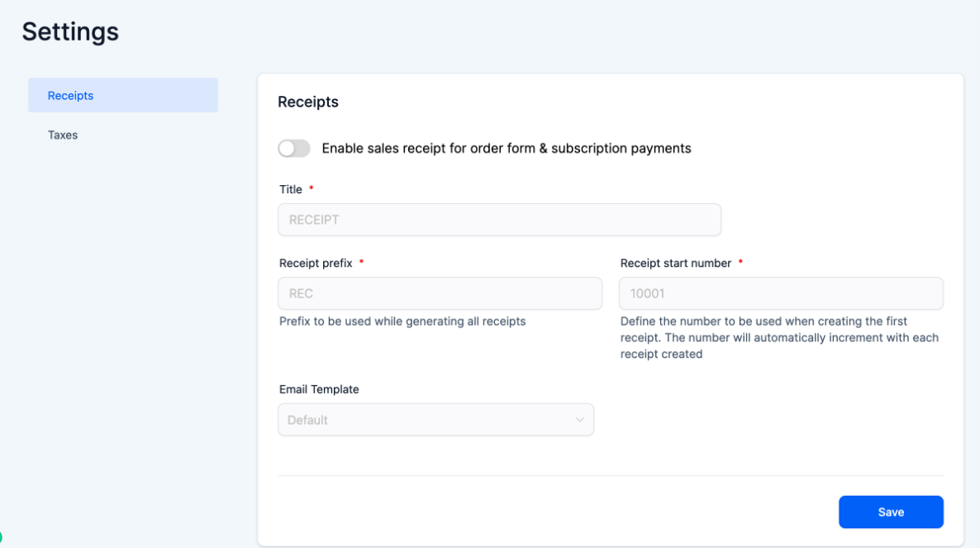Image resolution: width=980 pixels, height=548 pixels.
Task: Click the Receipts panel title
Action: pos(307,102)
